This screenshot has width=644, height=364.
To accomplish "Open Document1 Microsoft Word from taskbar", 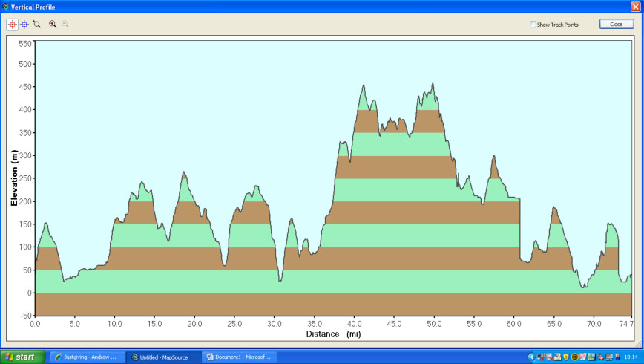I will coord(240,357).
